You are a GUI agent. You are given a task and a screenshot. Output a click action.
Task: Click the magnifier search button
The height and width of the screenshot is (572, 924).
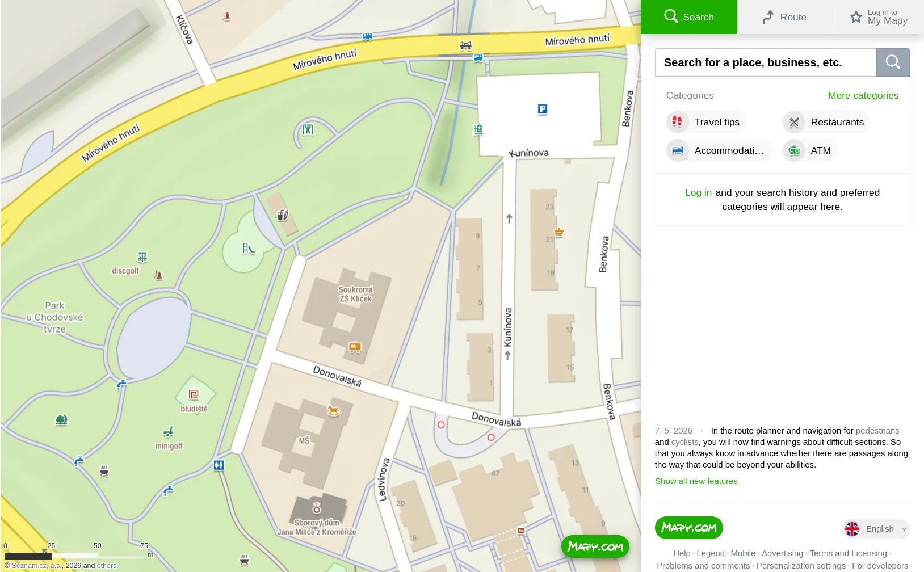893,62
